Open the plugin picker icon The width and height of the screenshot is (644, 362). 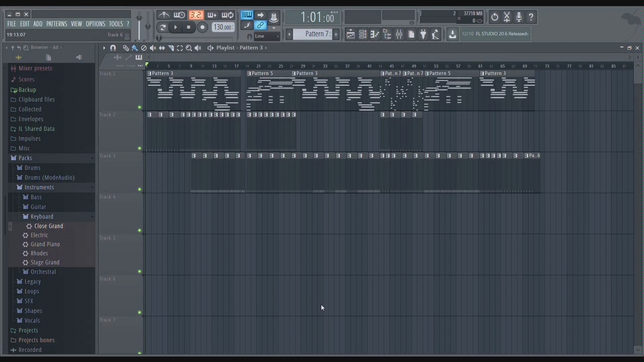point(424,34)
